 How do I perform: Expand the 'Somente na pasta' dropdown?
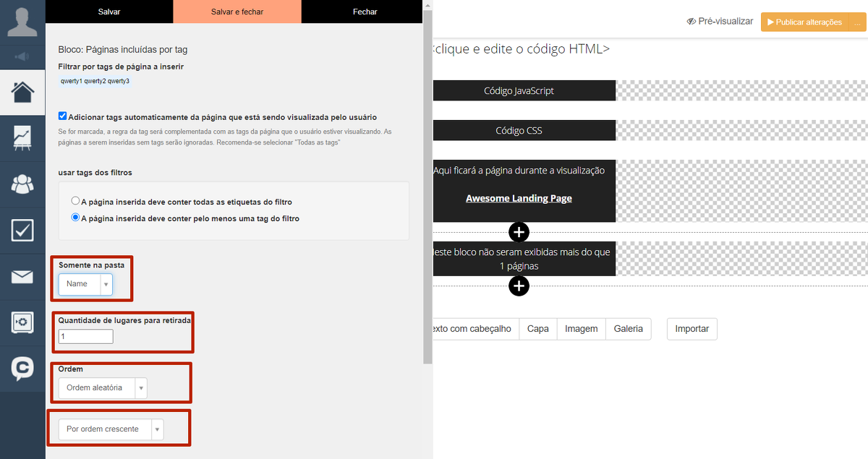85,284
